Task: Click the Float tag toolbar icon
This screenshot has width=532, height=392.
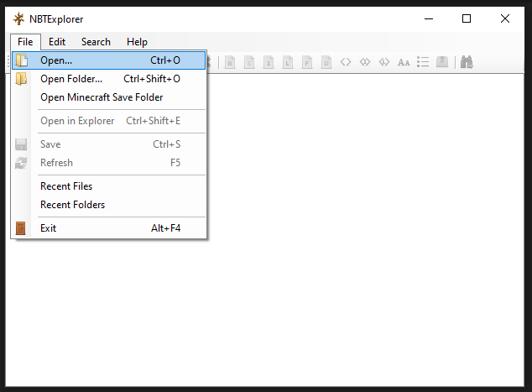Action: (x=307, y=61)
